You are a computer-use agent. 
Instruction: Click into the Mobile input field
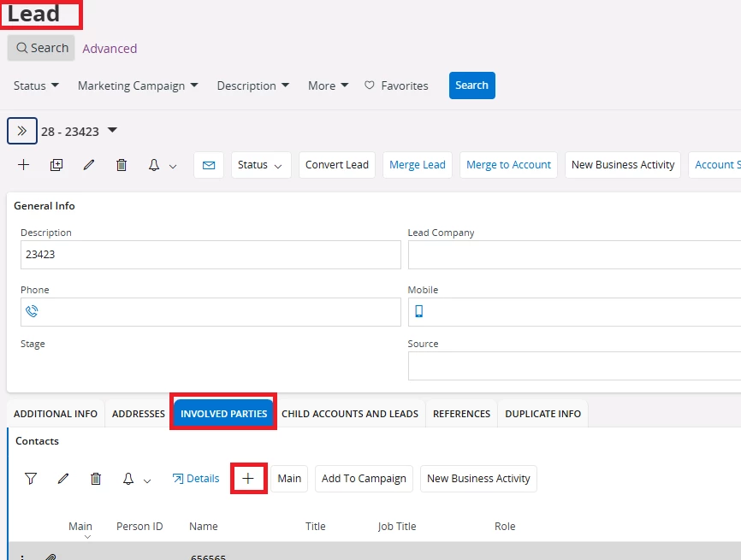[x=574, y=312]
